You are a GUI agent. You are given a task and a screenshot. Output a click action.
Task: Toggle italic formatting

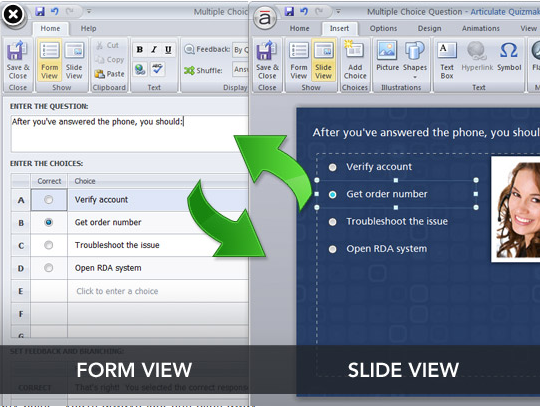[154, 50]
